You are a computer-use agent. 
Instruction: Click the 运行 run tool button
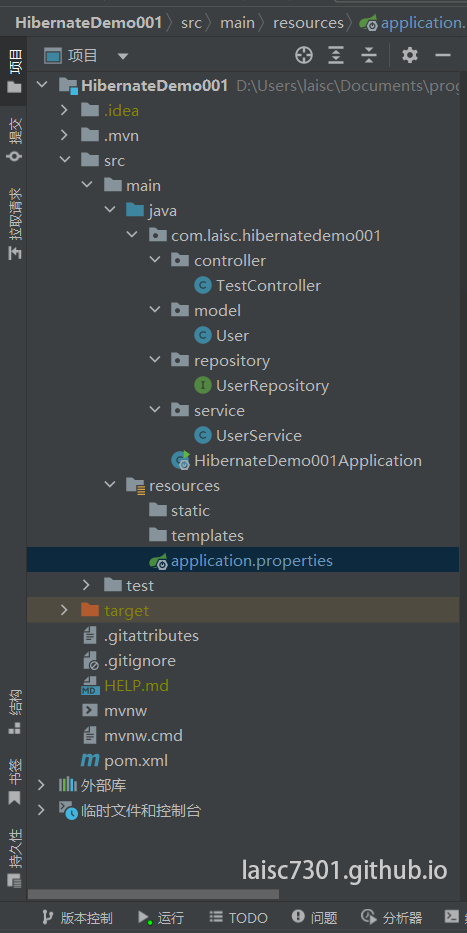click(161, 918)
